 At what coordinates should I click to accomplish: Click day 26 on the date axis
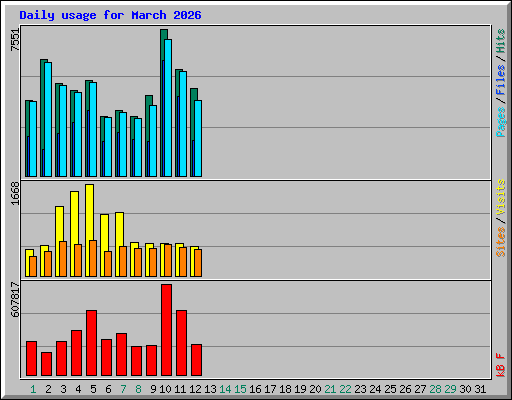coord(405,389)
